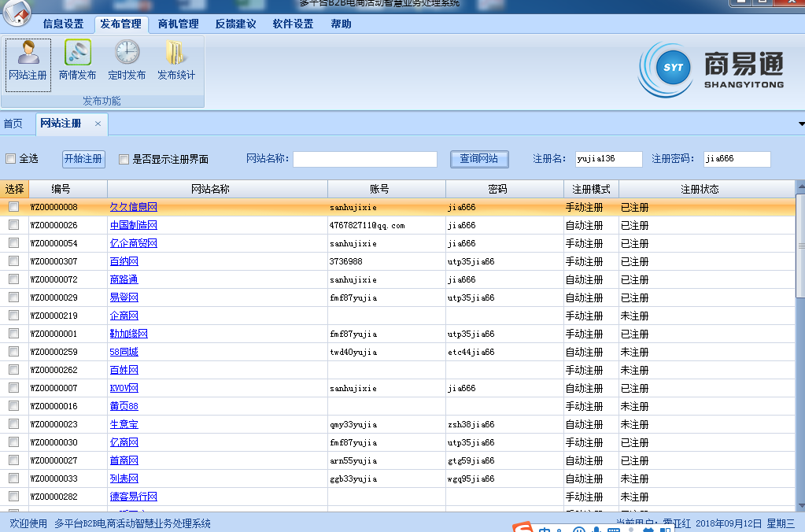Open the 网站注册 ribbon icon
805x532 pixels.
pyautogui.click(x=28, y=65)
